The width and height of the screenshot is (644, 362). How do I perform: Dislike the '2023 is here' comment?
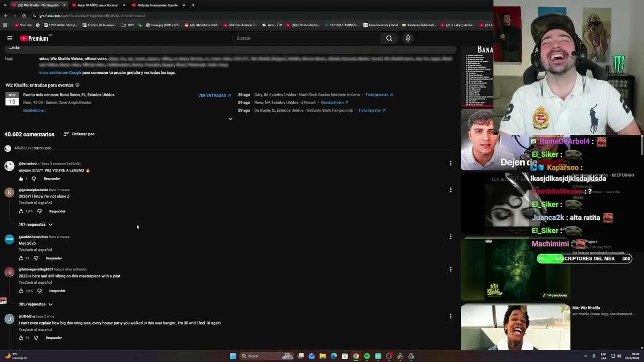tap(40, 291)
